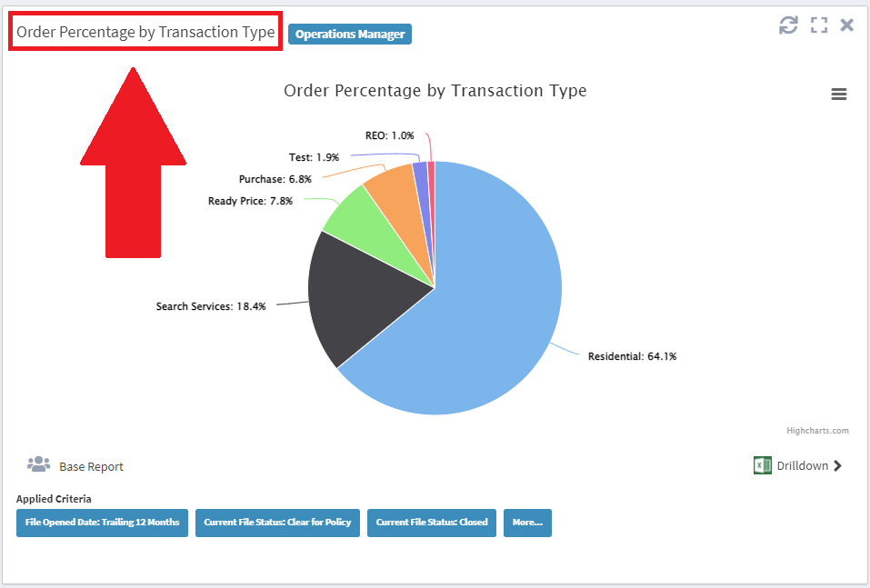This screenshot has width=870, height=588.
Task: Expand the Drilldown chevron arrow
Action: pyautogui.click(x=838, y=466)
